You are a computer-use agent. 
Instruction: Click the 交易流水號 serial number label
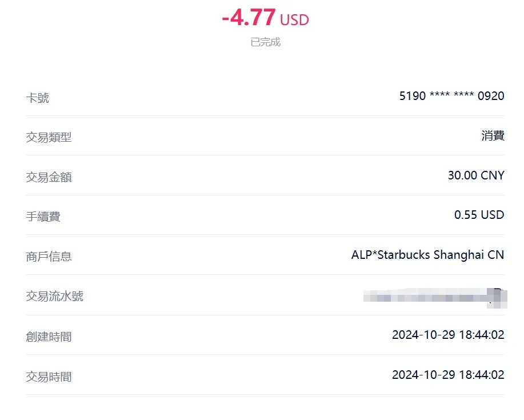54,296
